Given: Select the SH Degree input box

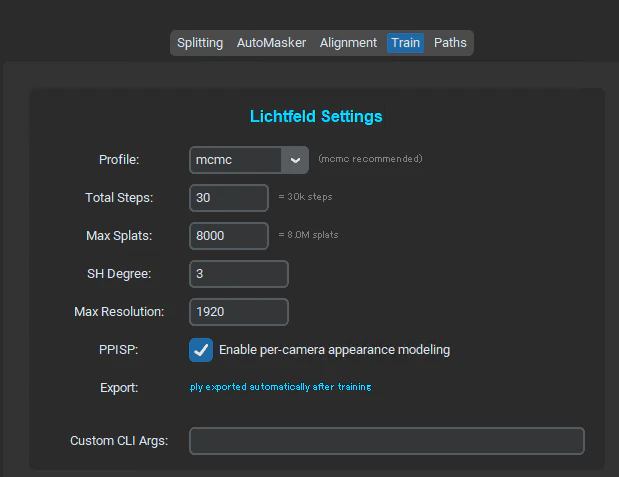Looking at the screenshot, I should (239, 274).
